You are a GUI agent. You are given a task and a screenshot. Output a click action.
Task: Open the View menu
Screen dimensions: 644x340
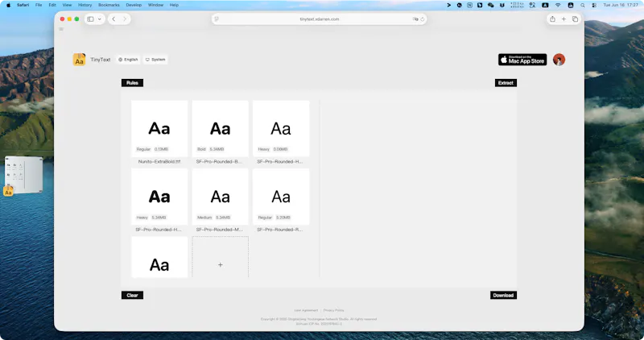67,5
